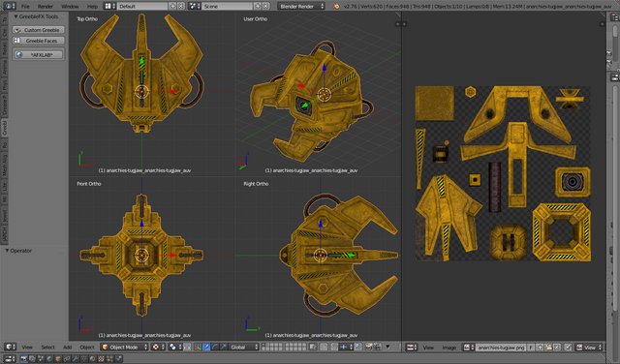Open the Modifiers wrench tab

[76, 359]
